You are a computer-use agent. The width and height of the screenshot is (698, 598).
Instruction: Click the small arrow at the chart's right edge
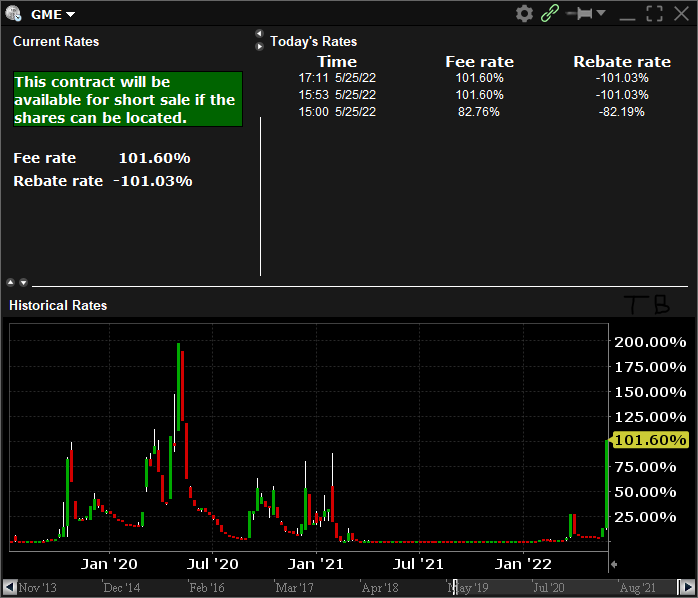point(614,564)
